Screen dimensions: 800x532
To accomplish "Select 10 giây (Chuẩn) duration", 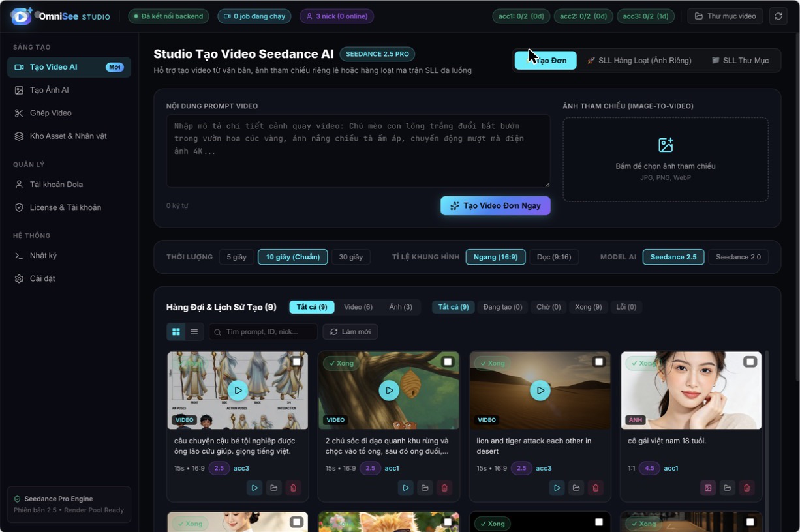I will [293, 257].
